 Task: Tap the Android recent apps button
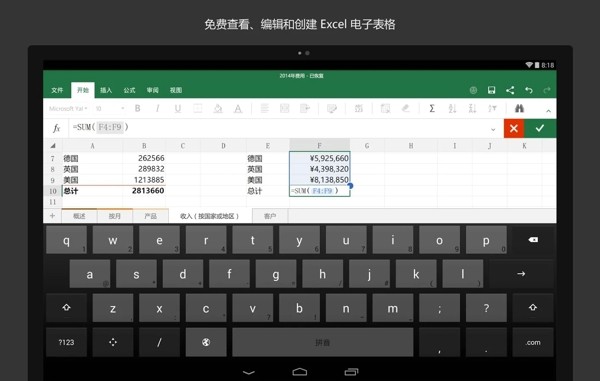click(x=351, y=372)
